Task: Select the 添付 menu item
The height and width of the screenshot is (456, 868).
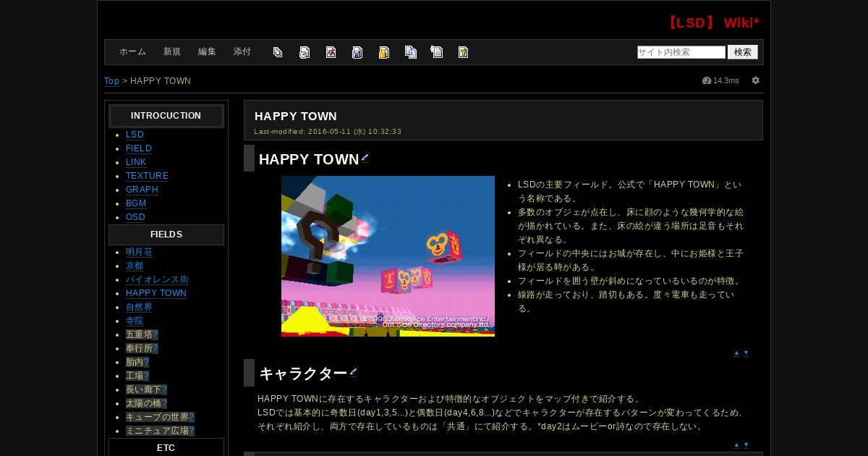Action: 242,52
